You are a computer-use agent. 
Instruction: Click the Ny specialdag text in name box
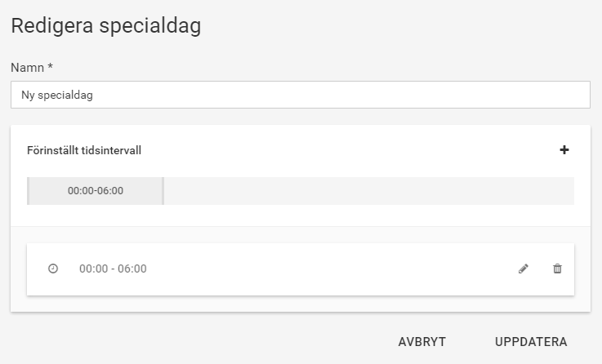coord(57,95)
